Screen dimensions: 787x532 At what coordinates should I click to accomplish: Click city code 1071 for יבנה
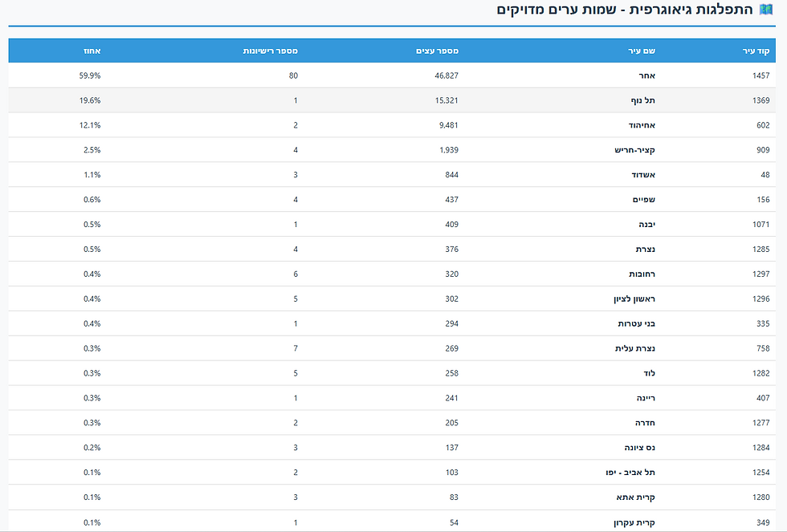[759, 225]
